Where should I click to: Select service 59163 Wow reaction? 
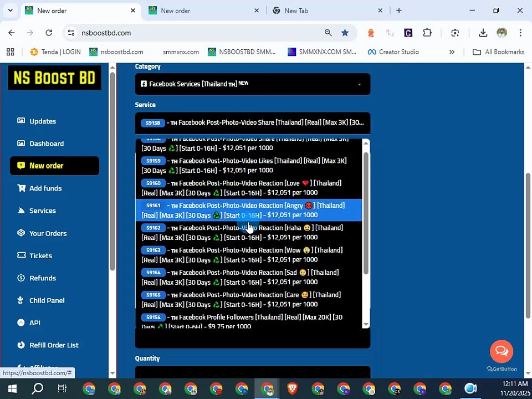click(x=249, y=255)
